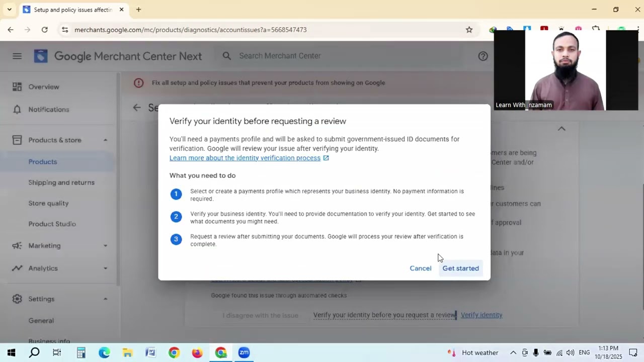Open File Explorer from taskbar
This screenshot has width=644, height=362.
tap(127, 352)
